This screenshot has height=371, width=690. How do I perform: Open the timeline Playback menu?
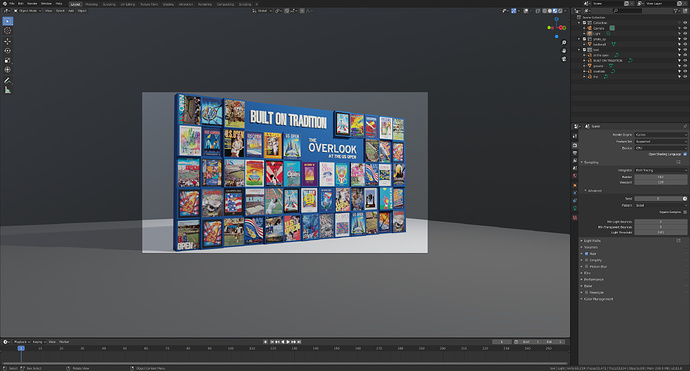(x=22, y=342)
